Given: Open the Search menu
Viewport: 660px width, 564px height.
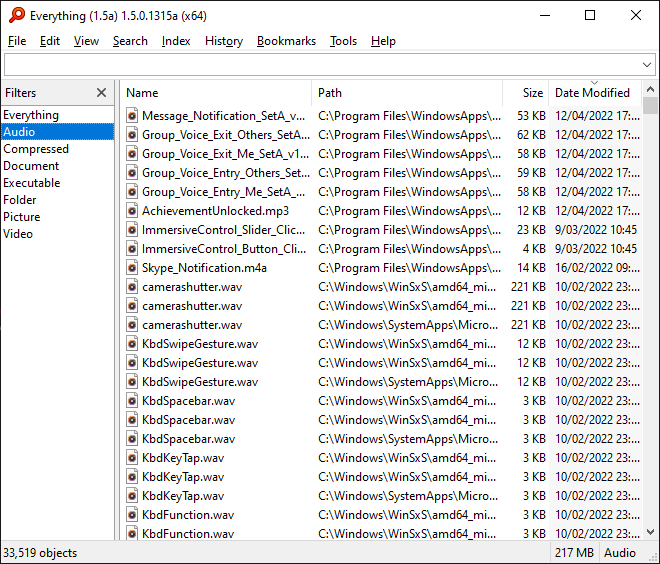Looking at the screenshot, I should 130,41.
